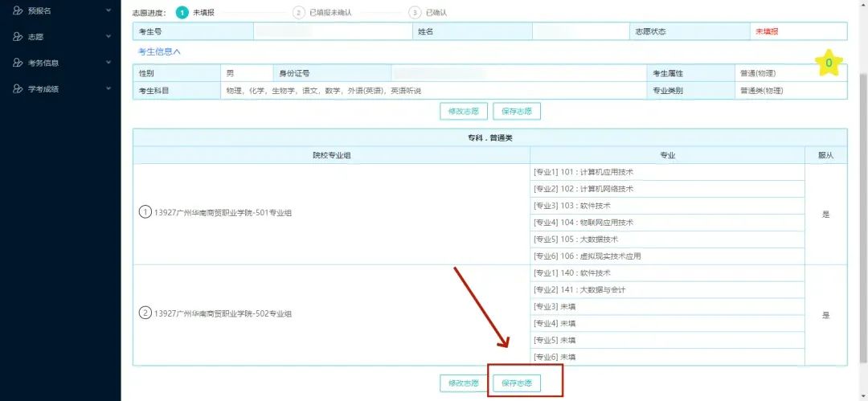Collapse the 考生信息 section

coord(159,51)
